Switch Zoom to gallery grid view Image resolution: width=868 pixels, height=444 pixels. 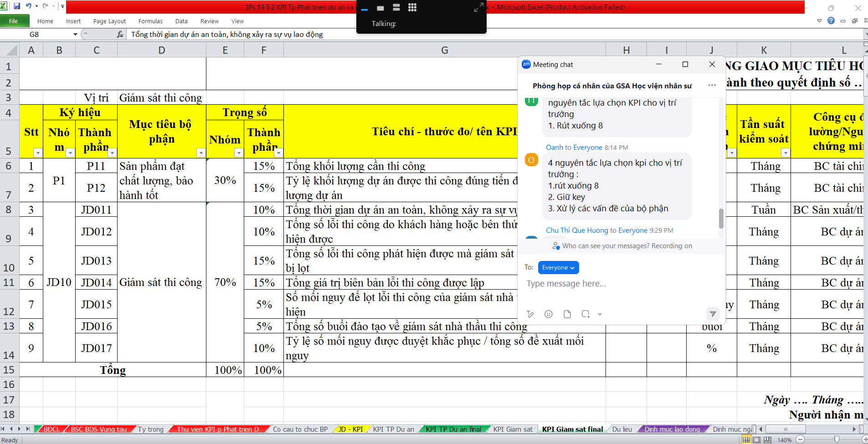(412, 7)
